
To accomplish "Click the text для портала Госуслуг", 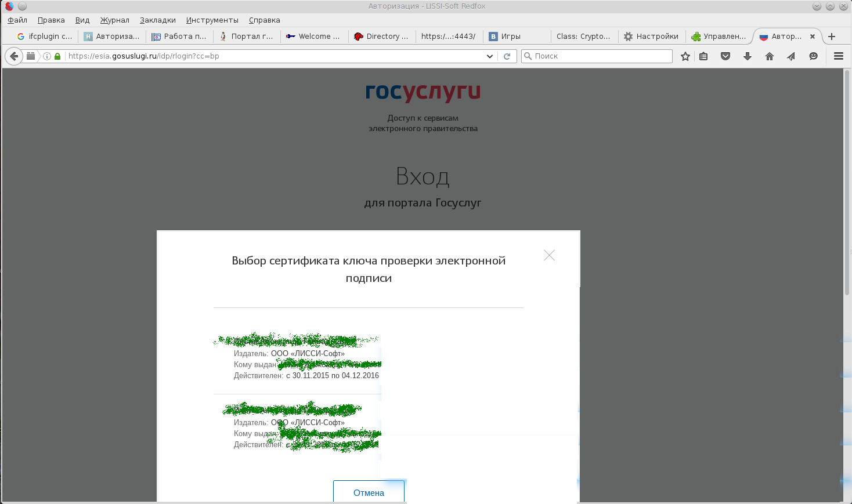I will click(423, 203).
